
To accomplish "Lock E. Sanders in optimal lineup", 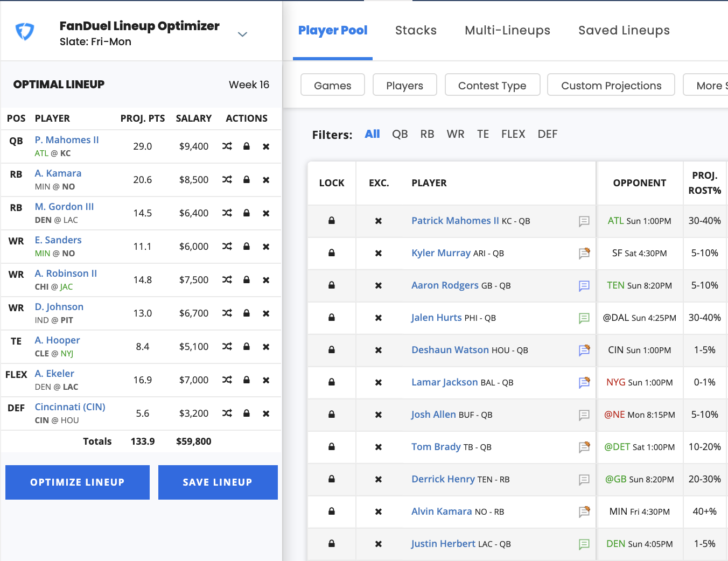I will [x=247, y=246].
